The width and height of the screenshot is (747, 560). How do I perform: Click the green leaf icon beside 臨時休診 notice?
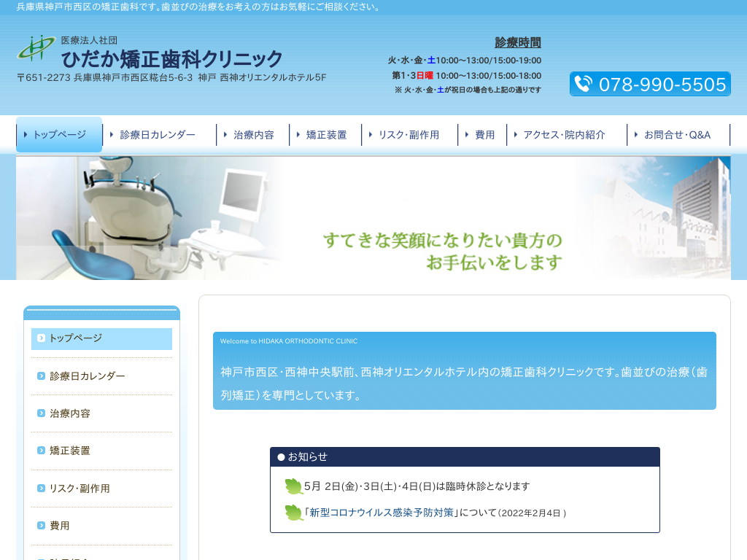(x=293, y=486)
